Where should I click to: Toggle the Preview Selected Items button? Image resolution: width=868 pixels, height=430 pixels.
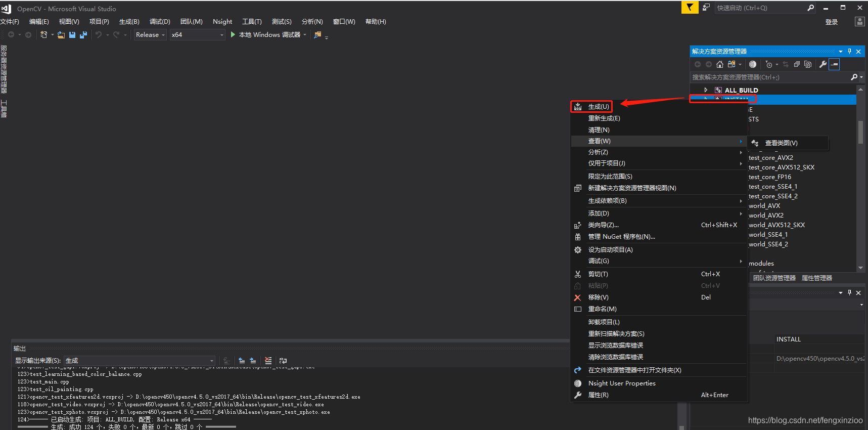pos(835,64)
